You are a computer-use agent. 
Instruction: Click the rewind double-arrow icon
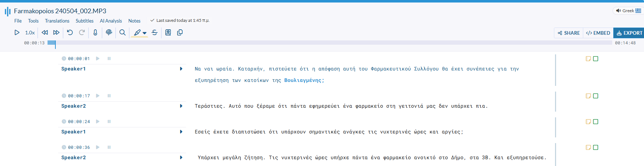click(45, 33)
